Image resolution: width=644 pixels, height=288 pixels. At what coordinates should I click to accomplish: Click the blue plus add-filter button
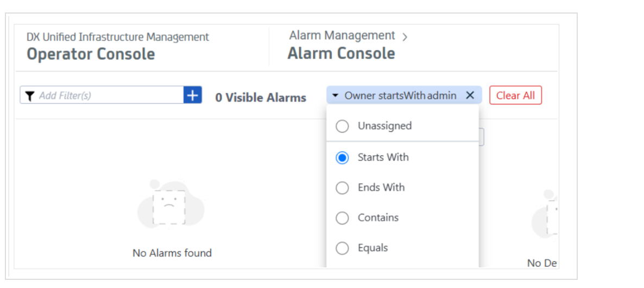(x=193, y=95)
